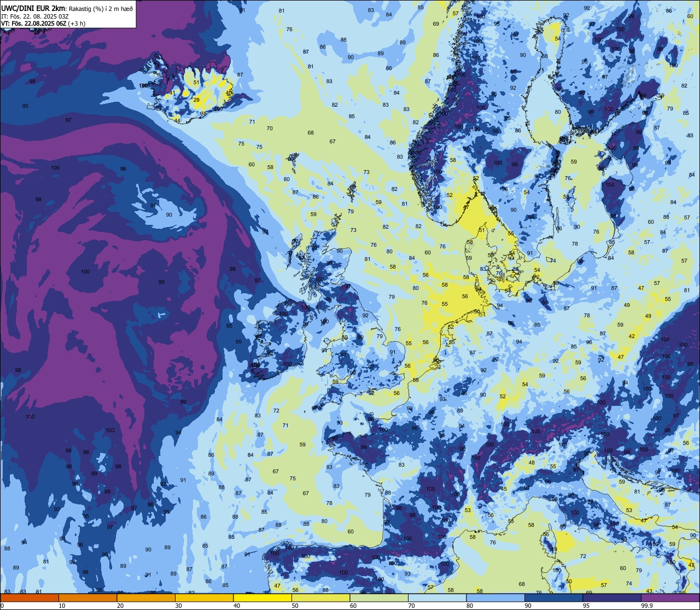Click the legend tick label '20'
This screenshot has width=700, height=610.
point(120,606)
